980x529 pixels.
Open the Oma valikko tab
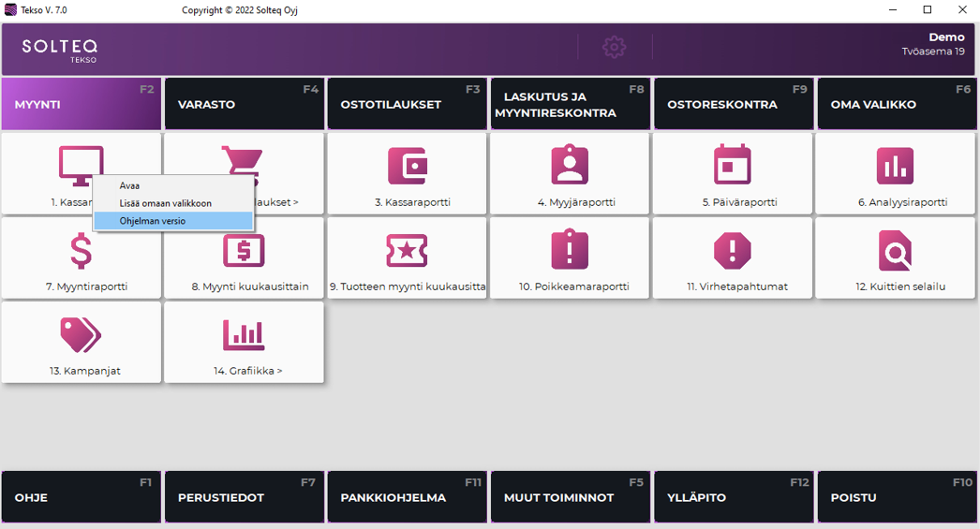point(897,104)
